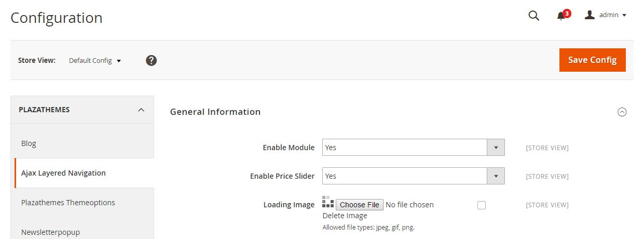Select the Ajax Layered Navigation tab
Viewport: 644px width, 239px height.
[x=63, y=173]
